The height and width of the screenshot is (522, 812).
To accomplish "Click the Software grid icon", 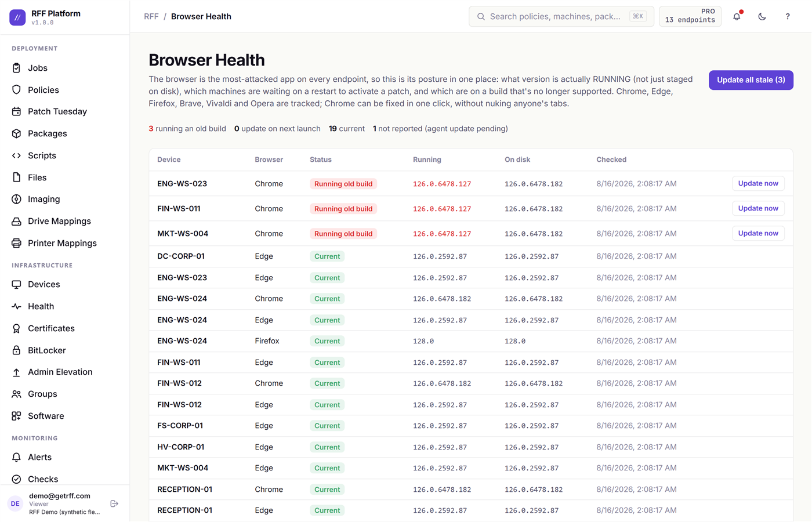I will click(16, 416).
